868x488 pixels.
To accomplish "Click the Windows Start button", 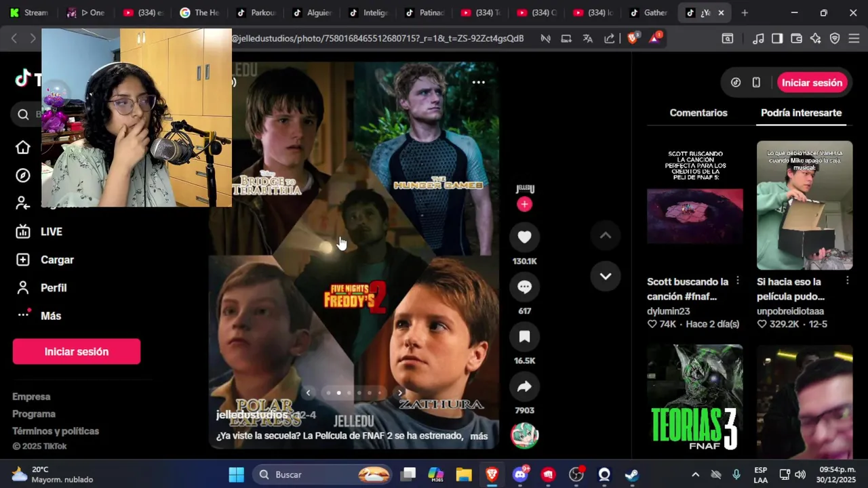I will pos(236,474).
